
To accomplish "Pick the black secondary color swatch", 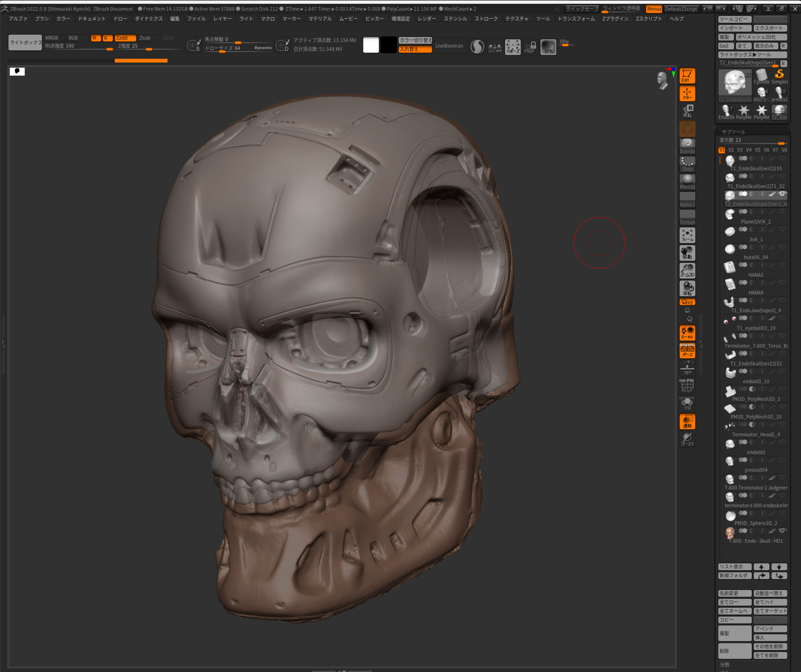I will click(388, 45).
